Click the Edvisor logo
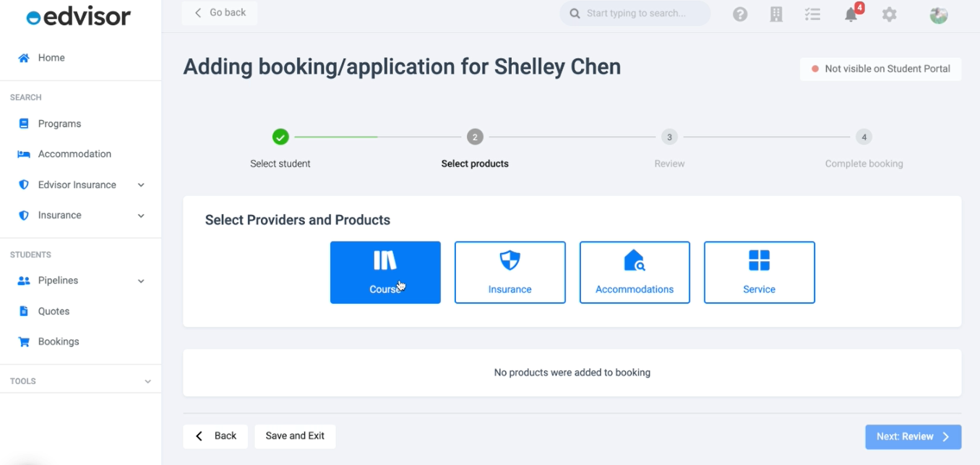This screenshot has width=980, height=465. click(79, 17)
